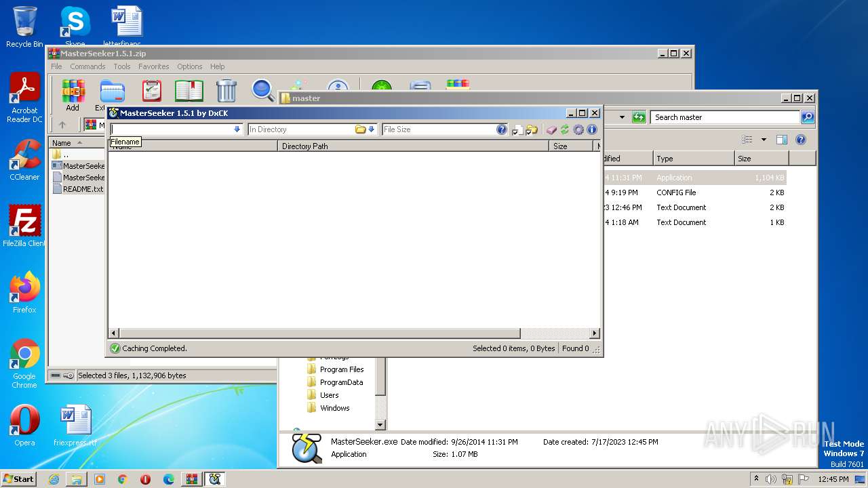
Task: Click WinRAR up one level arrow
Action: coord(62,125)
